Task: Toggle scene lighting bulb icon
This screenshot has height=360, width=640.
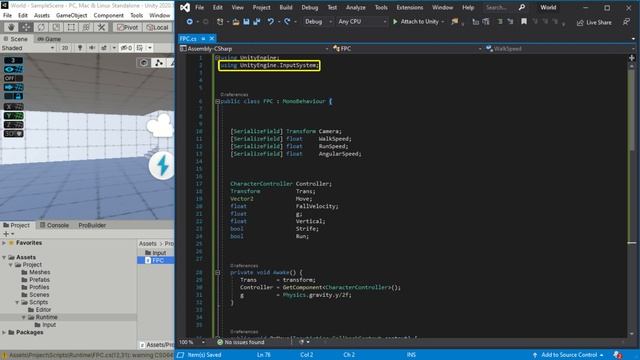Action: click(x=80, y=48)
